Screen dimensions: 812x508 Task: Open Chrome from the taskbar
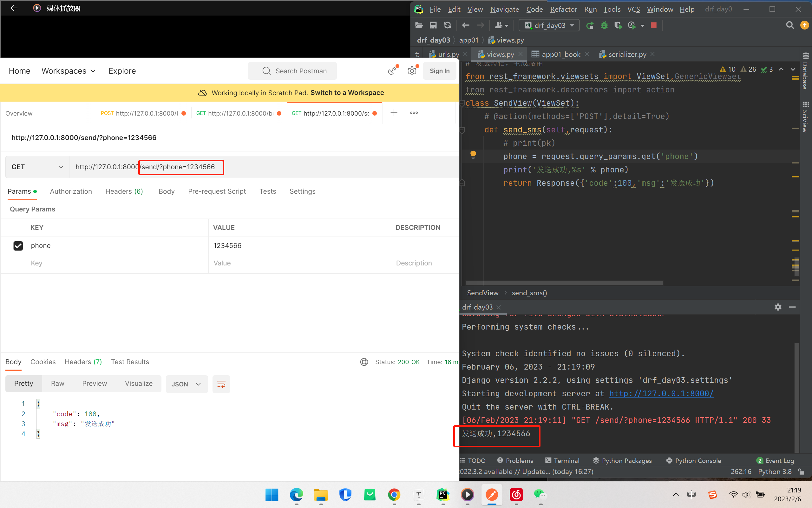(x=394, y=495)
